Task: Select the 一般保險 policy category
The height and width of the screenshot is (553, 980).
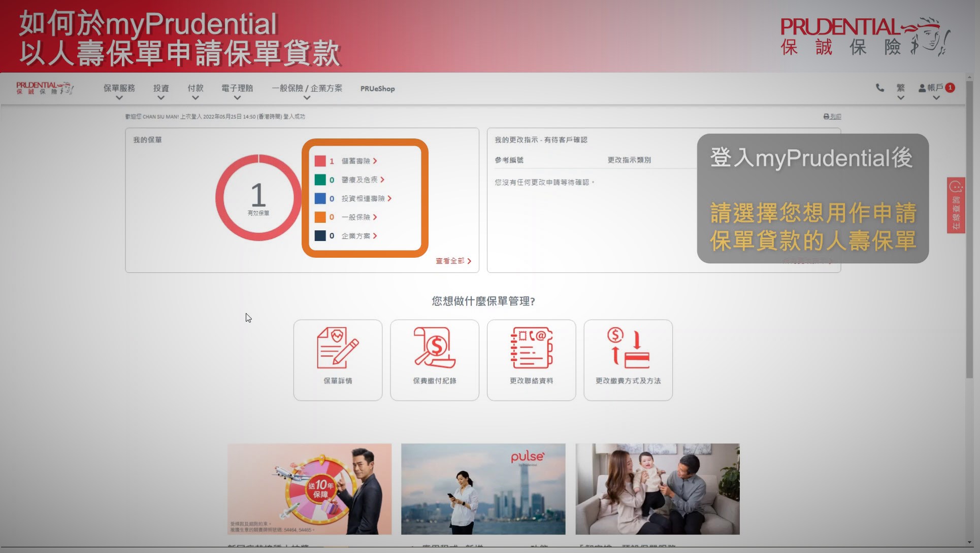Action: click(358, 217)
